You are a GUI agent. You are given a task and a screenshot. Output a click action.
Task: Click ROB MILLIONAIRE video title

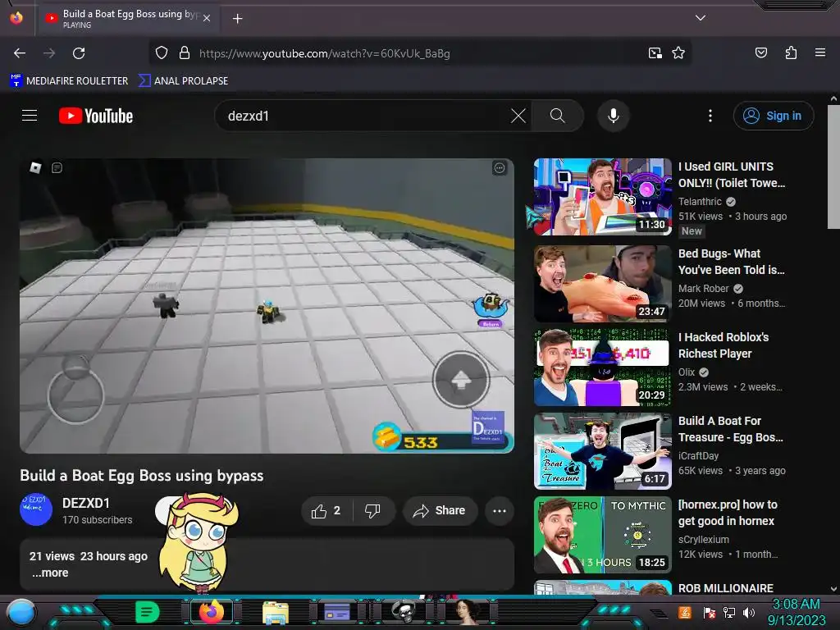pyautogui.click(x=726, y=587)
